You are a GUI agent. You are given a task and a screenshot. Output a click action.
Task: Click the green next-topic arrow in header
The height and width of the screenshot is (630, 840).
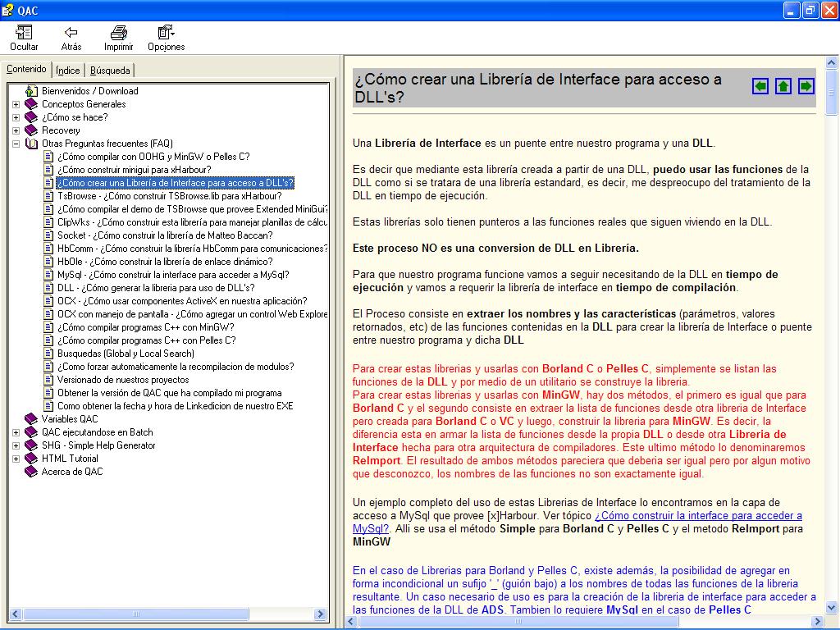click(806, 85)
